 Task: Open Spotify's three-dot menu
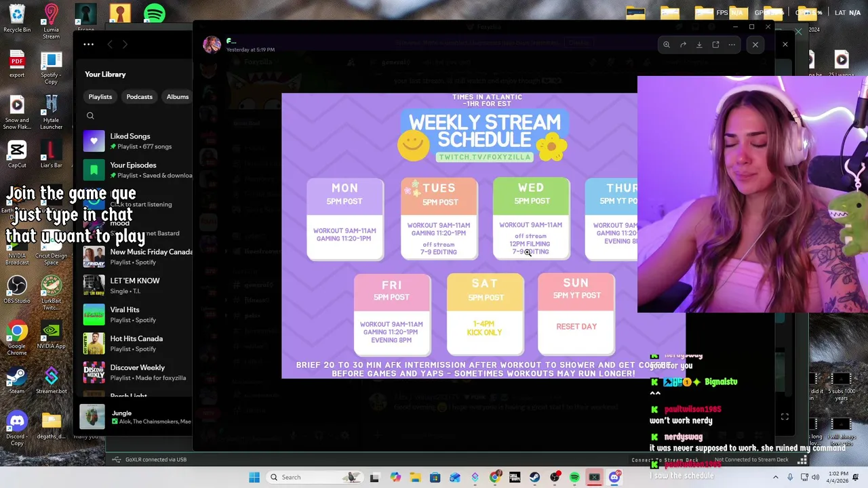pos(89,44)
